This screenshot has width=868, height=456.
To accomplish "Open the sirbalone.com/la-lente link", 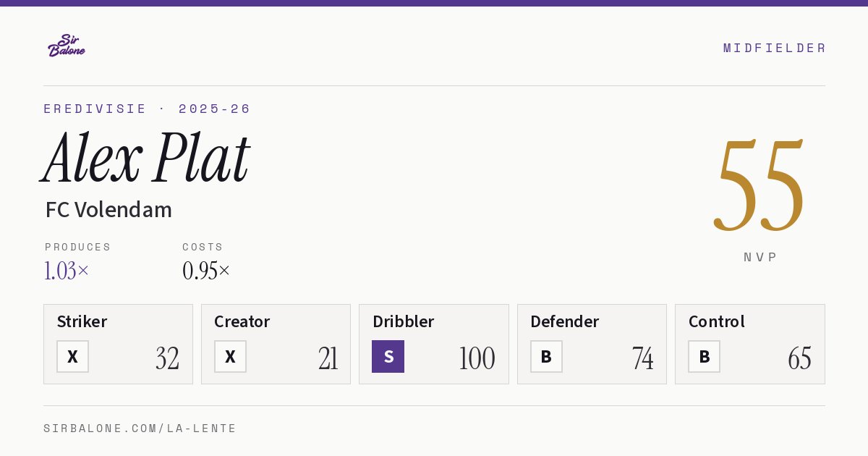I will coord(140,428).
